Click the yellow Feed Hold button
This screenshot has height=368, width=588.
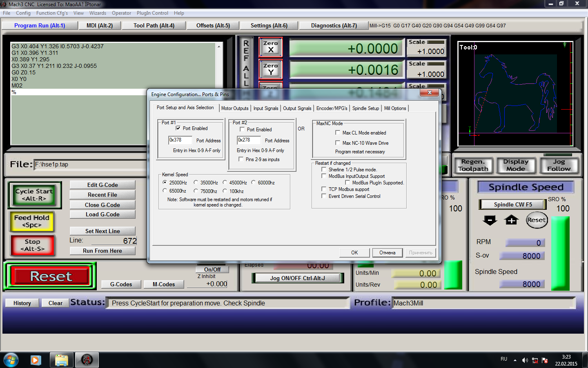(x=32, y=221)
